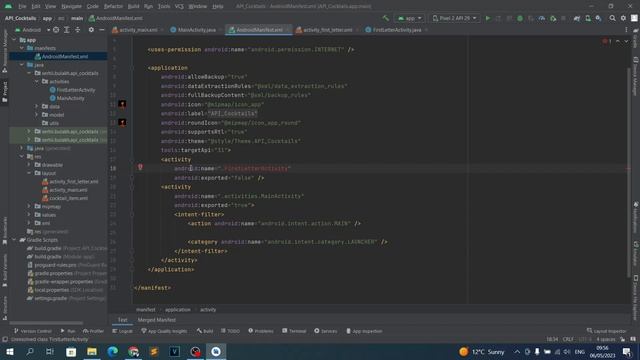Expand the data package
The image size is (640, 360).
point(37,107)
